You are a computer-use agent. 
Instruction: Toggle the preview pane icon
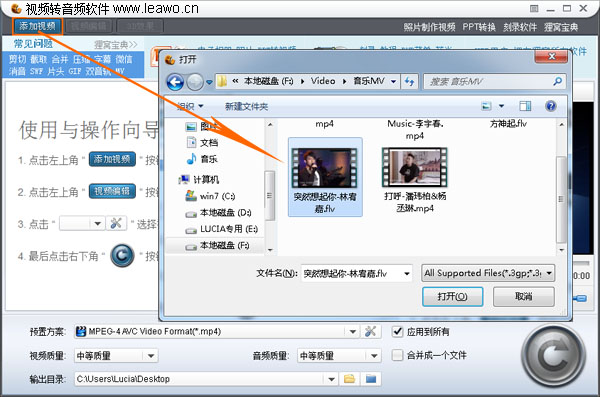pos(525,106)
